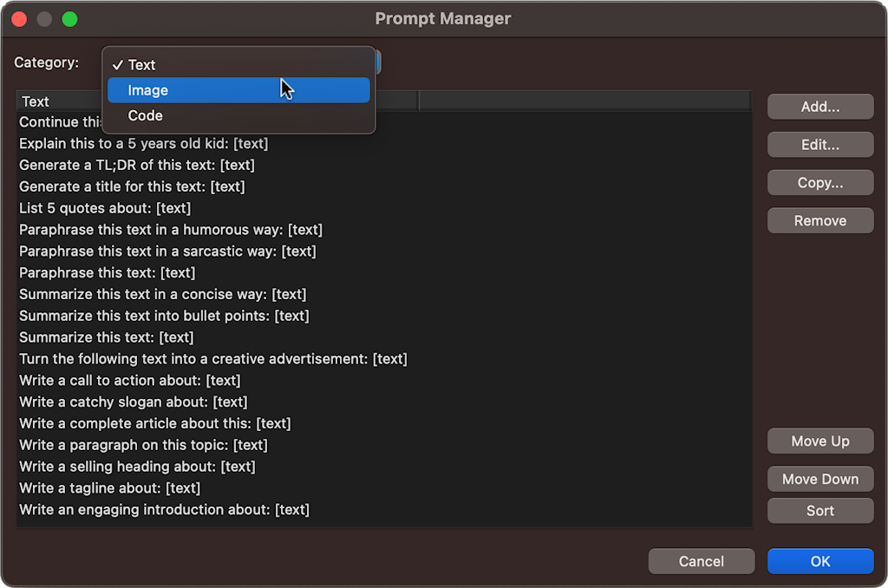Select 'Paraphrase this text in a sarcastic way' row
888x588 pixels.
(x=167, y=252)
